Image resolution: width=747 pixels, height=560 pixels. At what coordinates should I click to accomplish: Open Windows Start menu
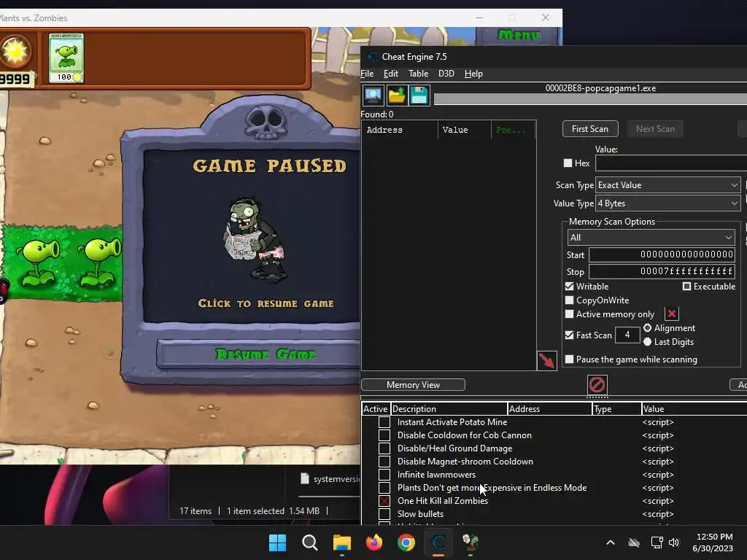278,542
